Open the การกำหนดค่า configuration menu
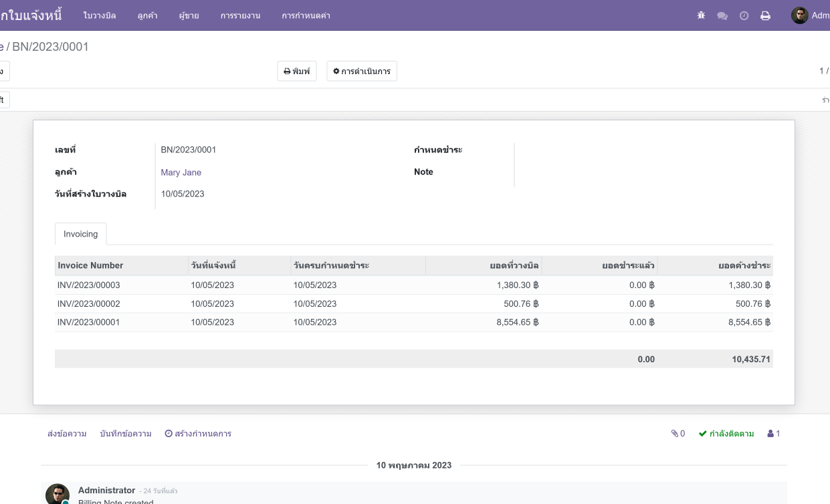830x504 pixels. (306, 15)
